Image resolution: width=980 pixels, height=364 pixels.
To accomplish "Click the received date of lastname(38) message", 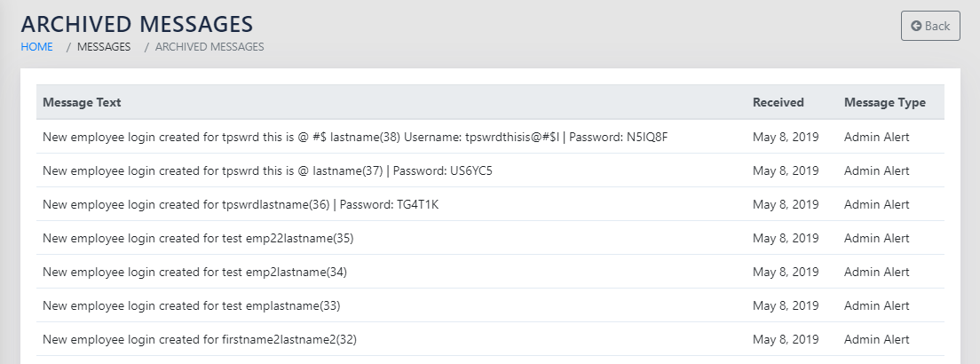I will 786,137.
